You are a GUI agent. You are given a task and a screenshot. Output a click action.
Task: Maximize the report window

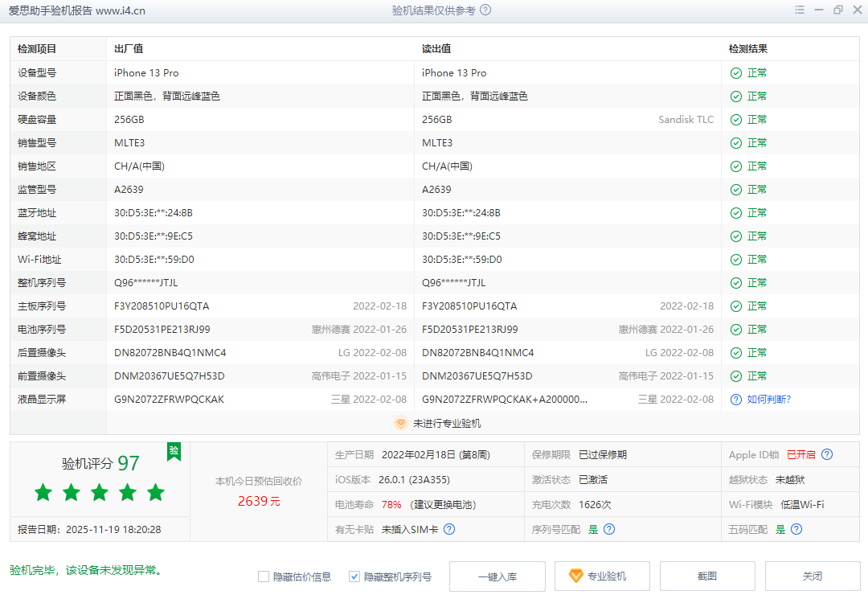(838, 10)
